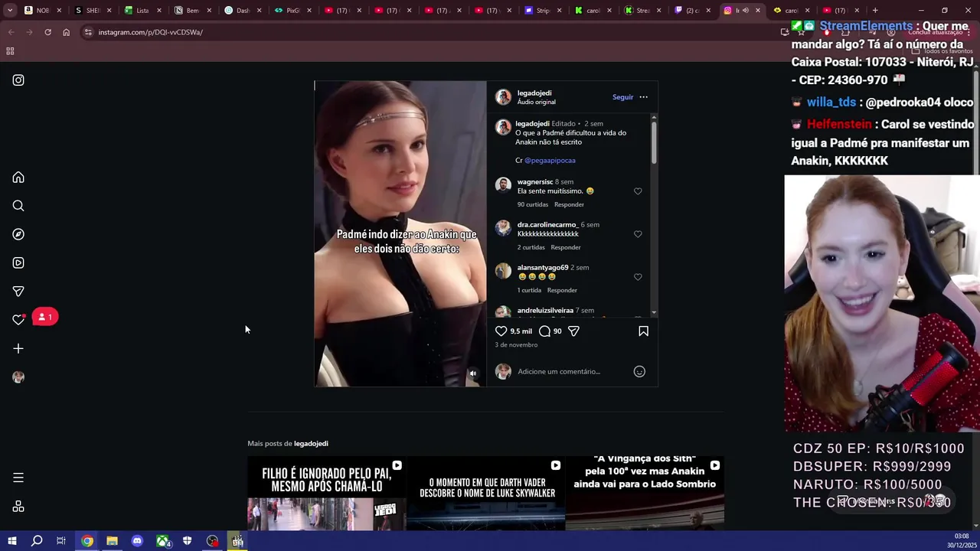Go to Instagram Home feed icon
The height and width of the screenshot is (551, 980).
coord(18,178)
